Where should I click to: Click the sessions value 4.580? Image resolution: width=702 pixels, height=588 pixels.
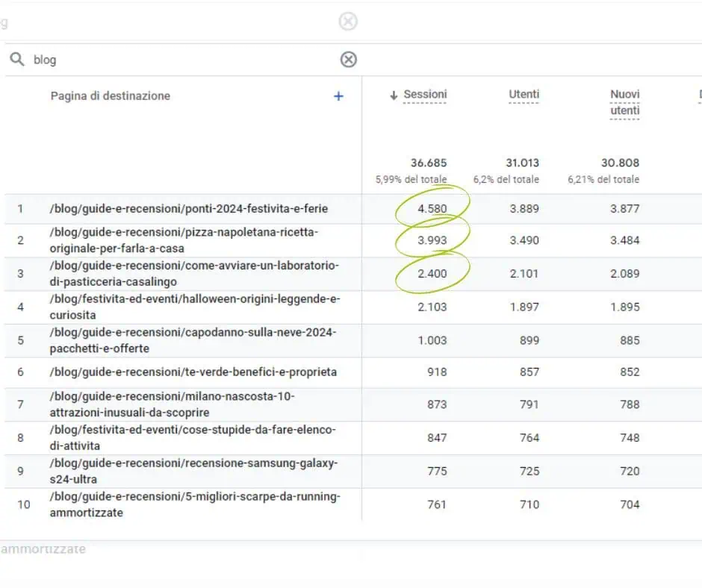pyautogui.click(x=432, y=209)
